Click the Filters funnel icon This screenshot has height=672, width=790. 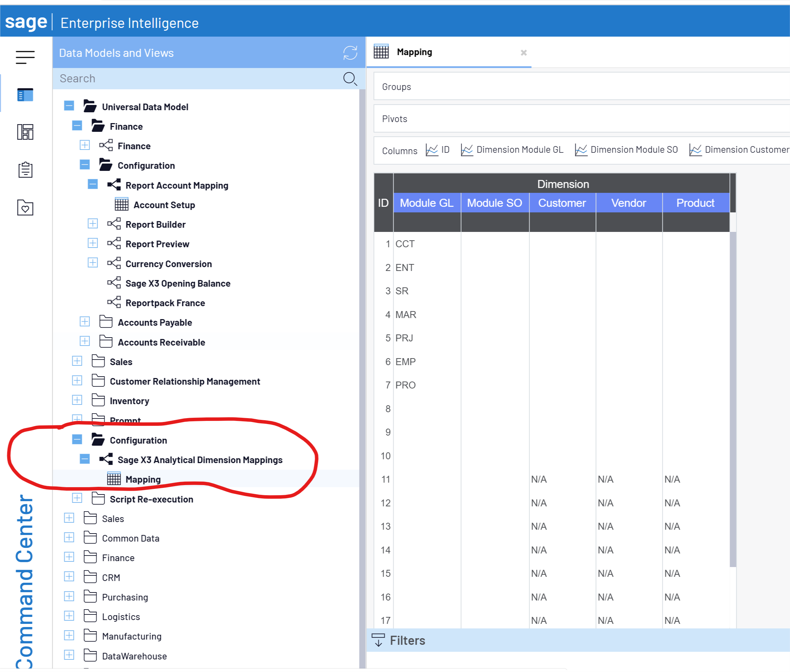378,640
